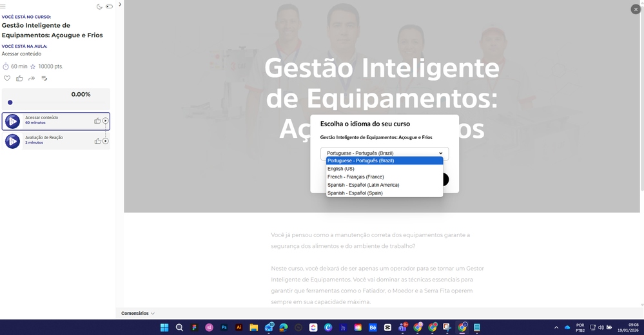Click the '2 minutos' duration label
Viewport: 644px width, 335px height.
tap(34, 143)
